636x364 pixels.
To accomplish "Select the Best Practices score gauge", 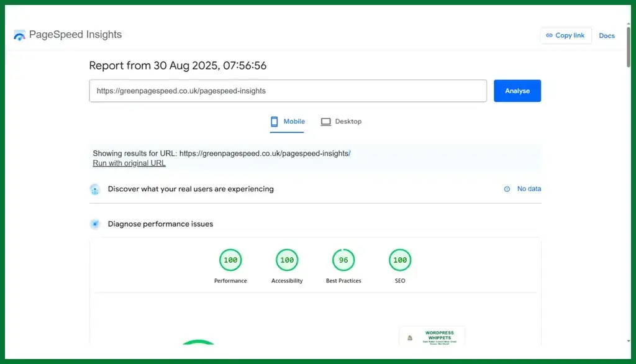I will [x=343, y=260].
